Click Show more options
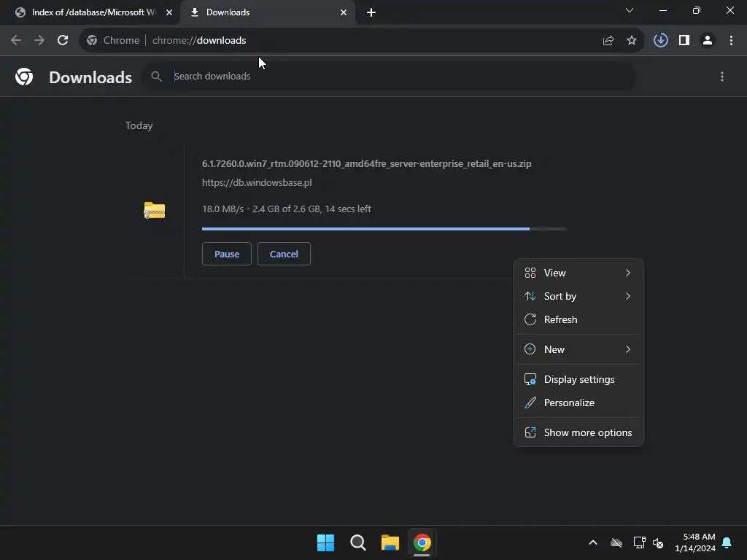Screen dimensions: 747x560 [x=578, y=433]
